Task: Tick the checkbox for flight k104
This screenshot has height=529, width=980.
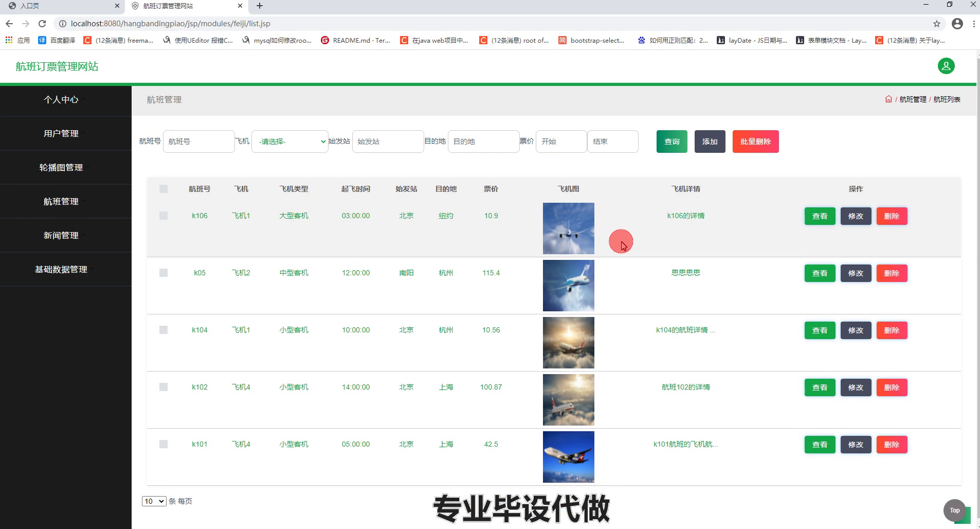Action: point(164,330)
